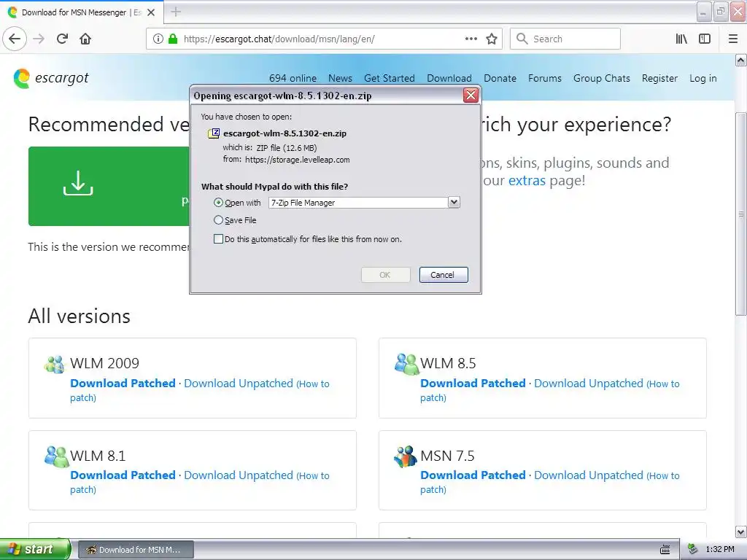Download Unpatched WLM 8.5
The height and width of the screenshot is (560, 747).
point(589,384)
